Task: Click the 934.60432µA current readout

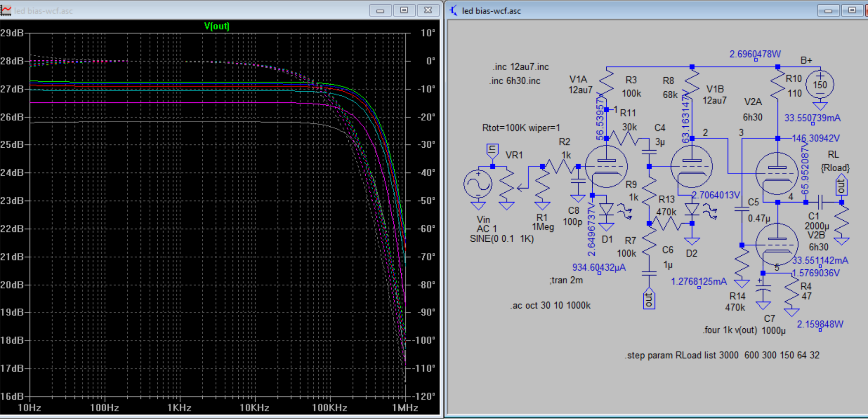Action: [599, 267]
